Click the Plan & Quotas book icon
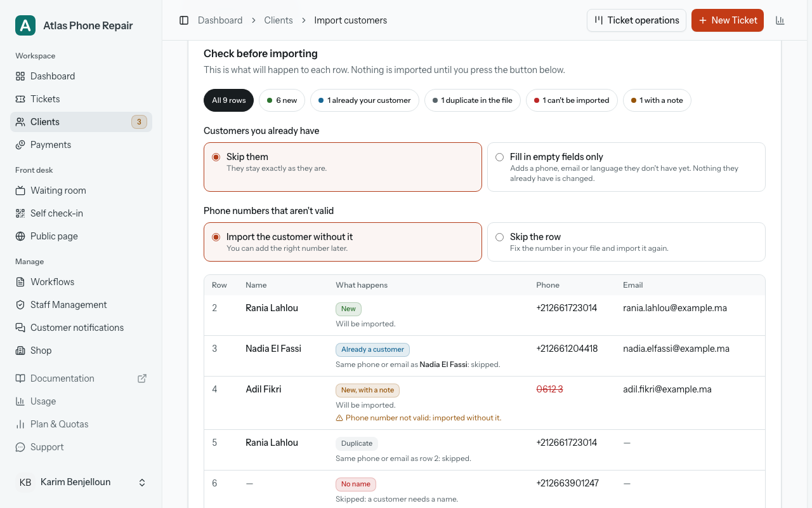The height and width of the screenshot is (508, 812). click(20, 424)
